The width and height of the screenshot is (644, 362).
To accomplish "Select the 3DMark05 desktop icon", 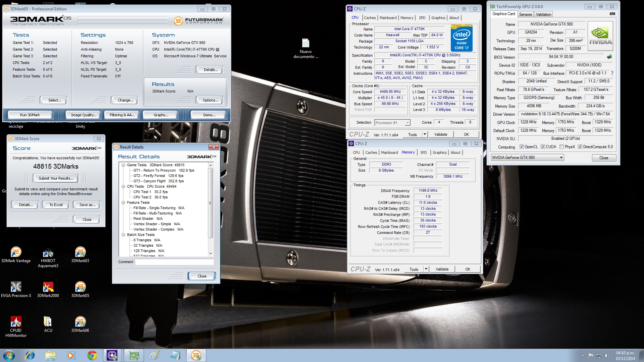I will click(x=80, y=290).
